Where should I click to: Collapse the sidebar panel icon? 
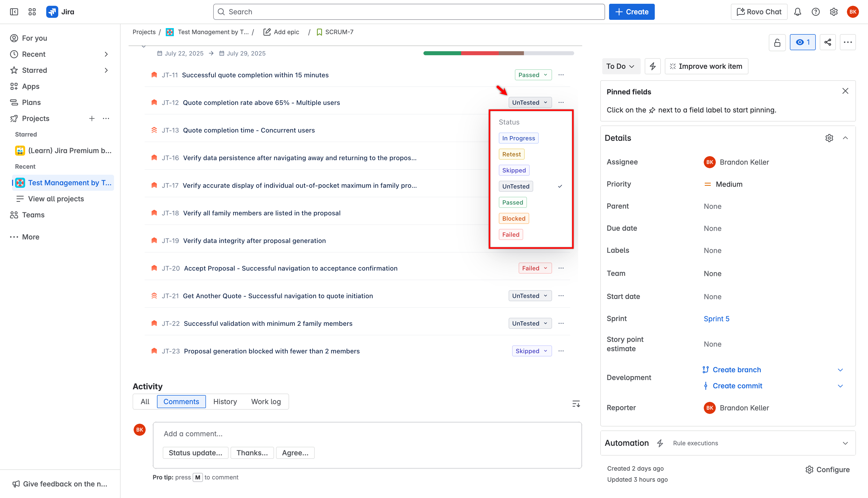click(14, 12)
